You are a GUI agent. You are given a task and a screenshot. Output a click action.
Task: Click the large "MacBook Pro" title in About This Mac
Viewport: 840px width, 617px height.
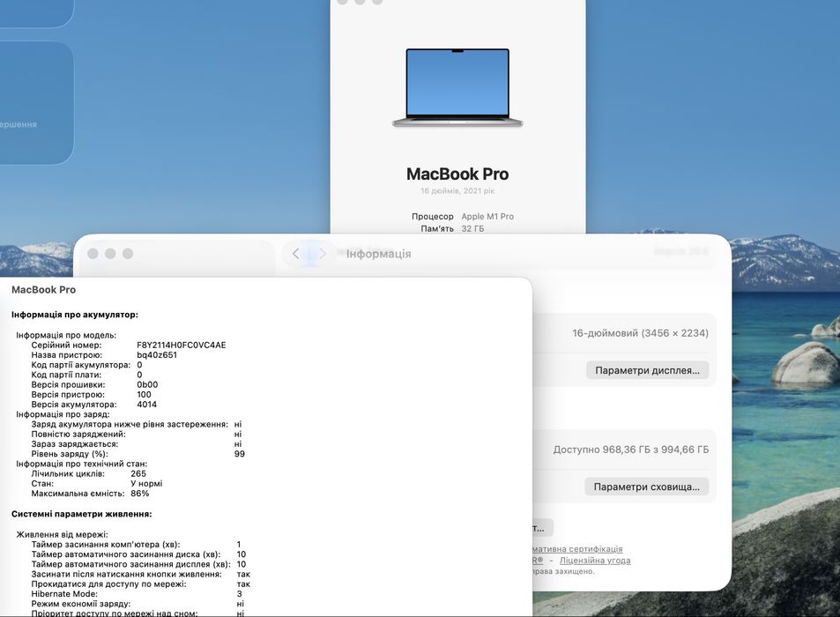tap(457, 174)
